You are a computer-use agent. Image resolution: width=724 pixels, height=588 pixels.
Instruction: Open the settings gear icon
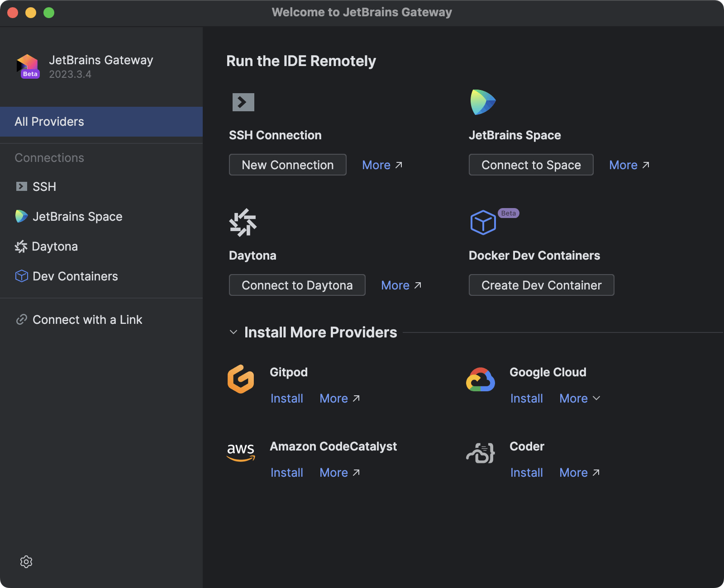tap(26, 562)
